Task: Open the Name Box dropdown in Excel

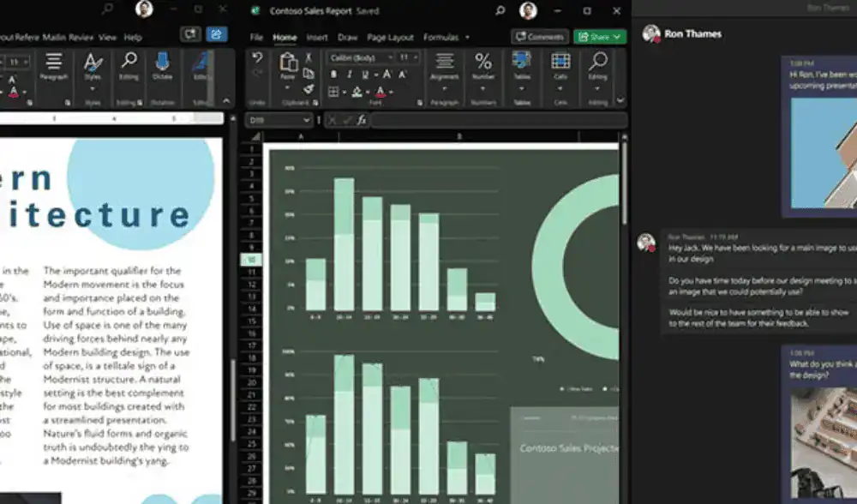Action: click(x=306, y=120)
